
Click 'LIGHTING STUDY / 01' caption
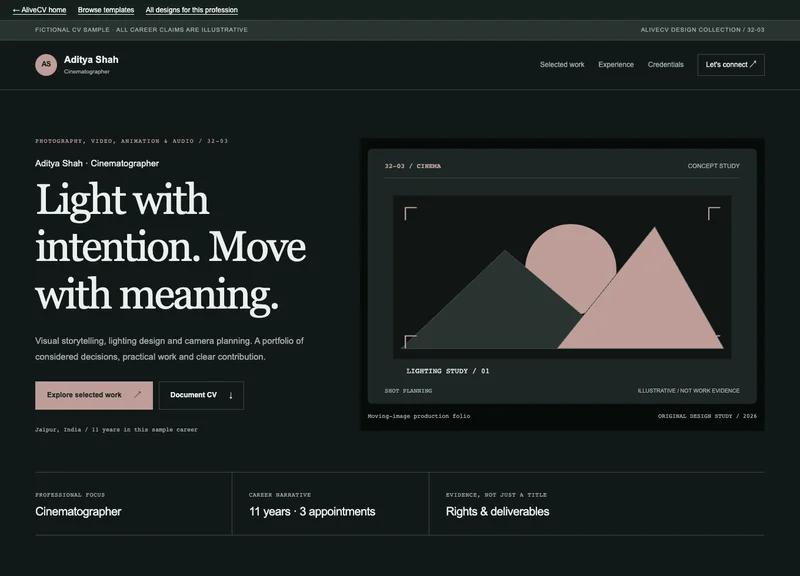[447, 371]
